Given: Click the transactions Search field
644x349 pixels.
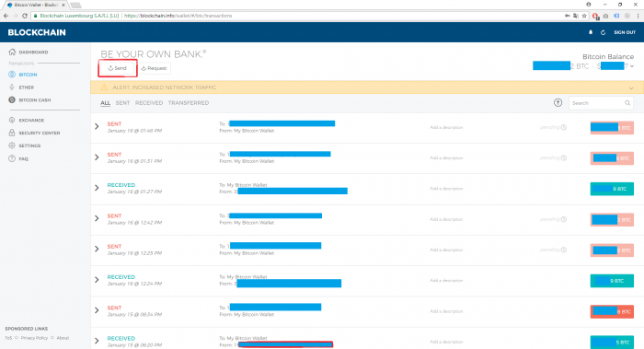Looking at the screenshot, I should 601,103.
